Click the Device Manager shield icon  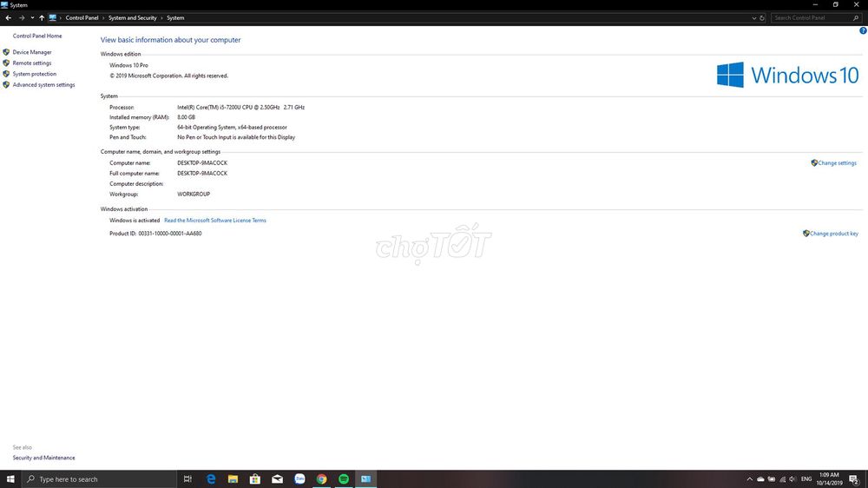(6, 52)
